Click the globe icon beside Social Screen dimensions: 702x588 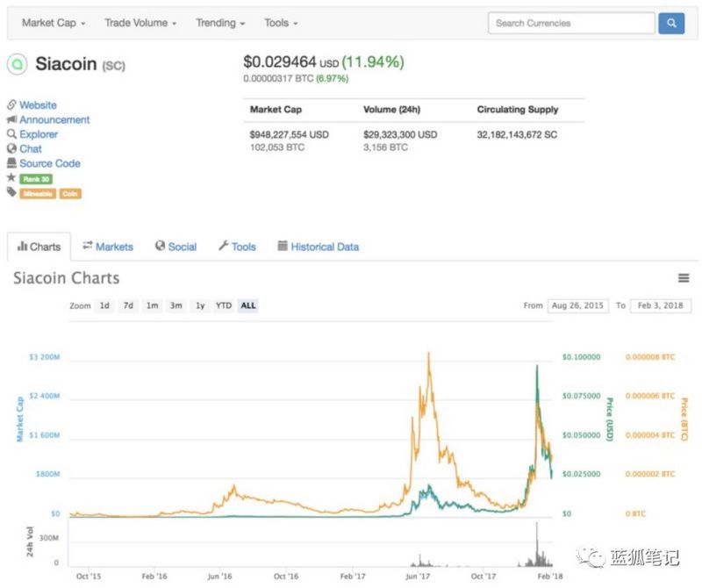click(x=160, y=246)
